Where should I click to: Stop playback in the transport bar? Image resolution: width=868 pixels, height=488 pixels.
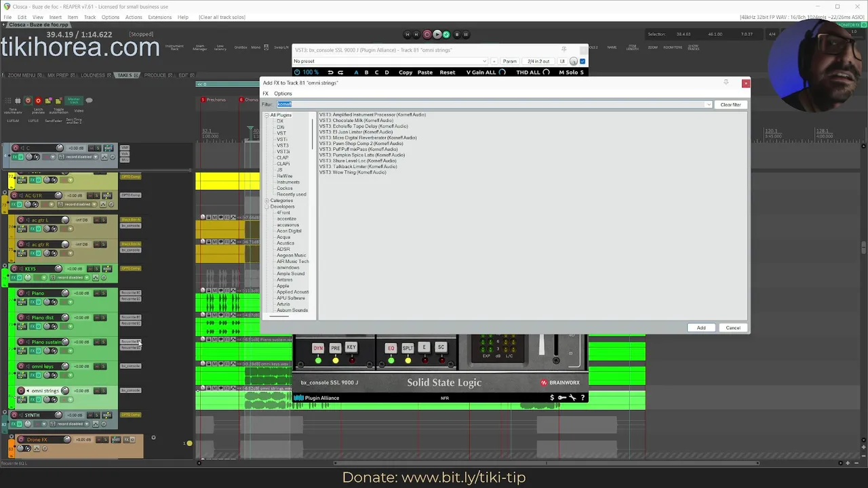click(457, 35)
